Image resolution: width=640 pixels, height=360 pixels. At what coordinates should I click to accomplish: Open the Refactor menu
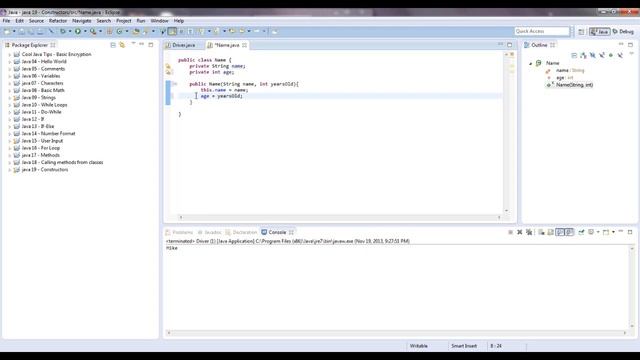tap(58, 21)
